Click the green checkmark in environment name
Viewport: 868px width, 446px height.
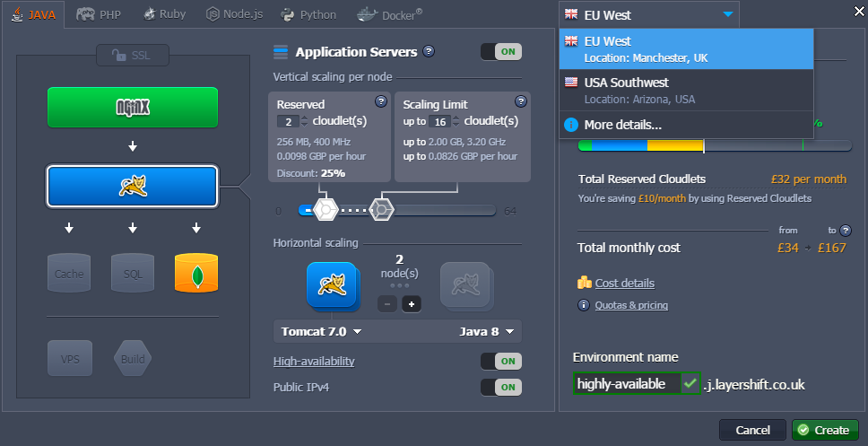[690, 383]
